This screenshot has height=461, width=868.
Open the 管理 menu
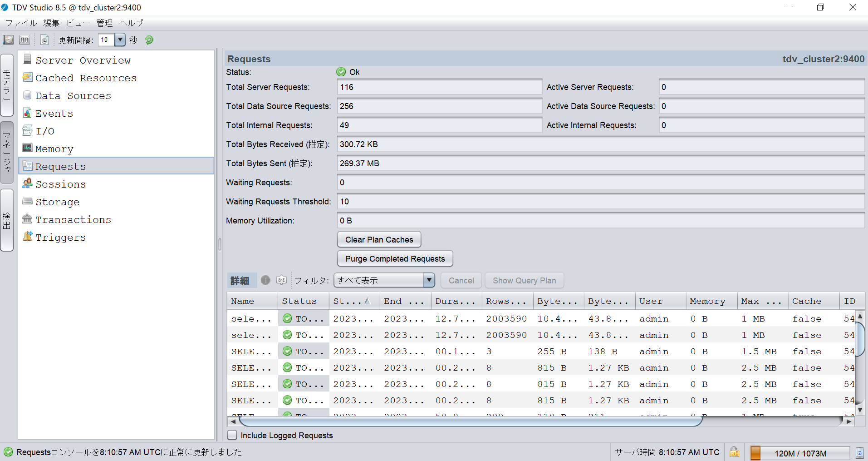(x=104, y=23)
